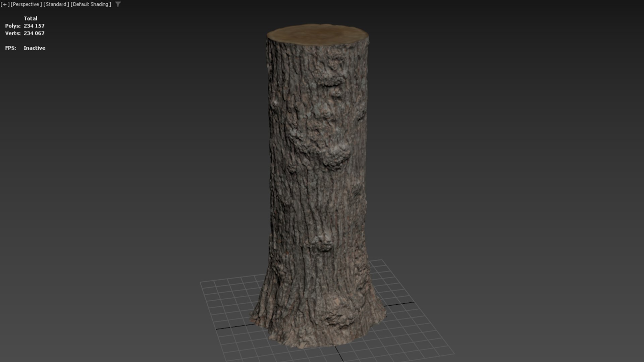
Task: Click the viewport filter funnel icon
Action: [118, 4]
